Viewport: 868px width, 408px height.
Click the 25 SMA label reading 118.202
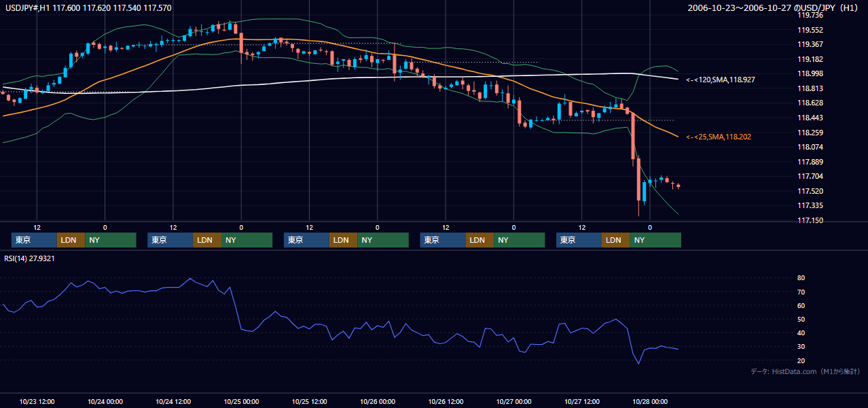pos(719,137)
